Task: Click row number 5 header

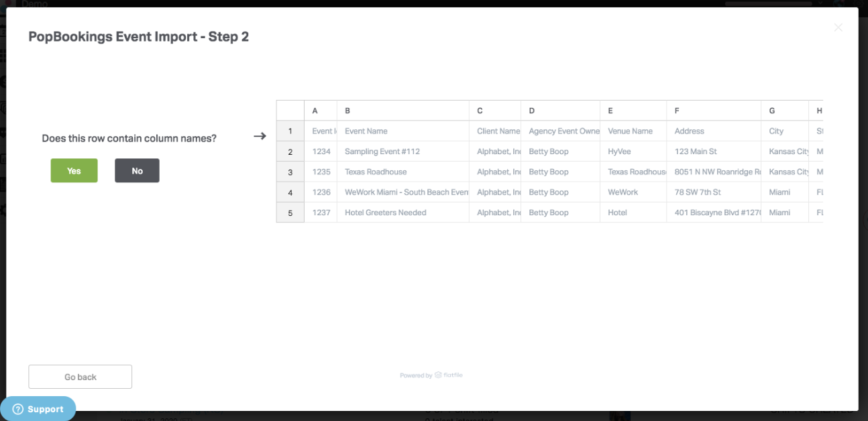Action: [x=290, y=213]
